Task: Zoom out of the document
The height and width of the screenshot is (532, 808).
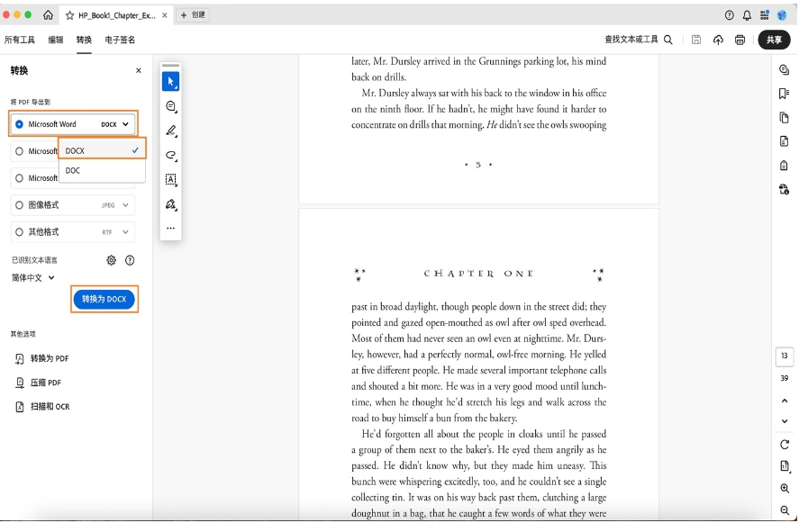Action: (x=785, y=510)
